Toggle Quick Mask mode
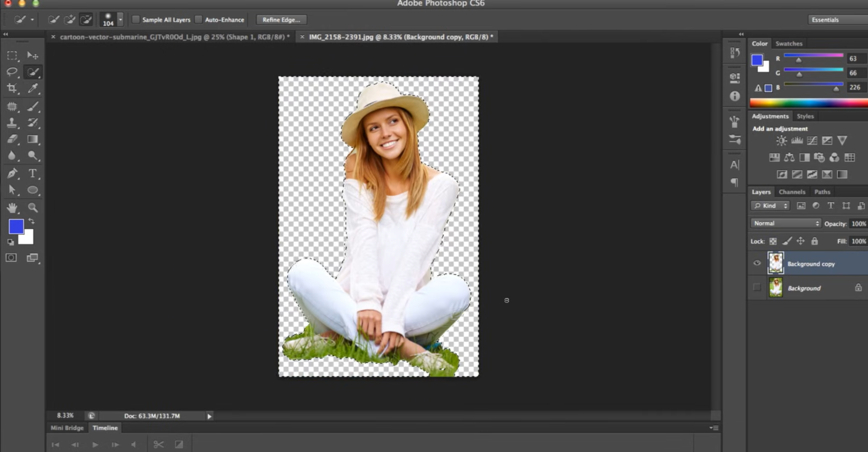This screenshot has height=452, width=868. coord(11,257)
